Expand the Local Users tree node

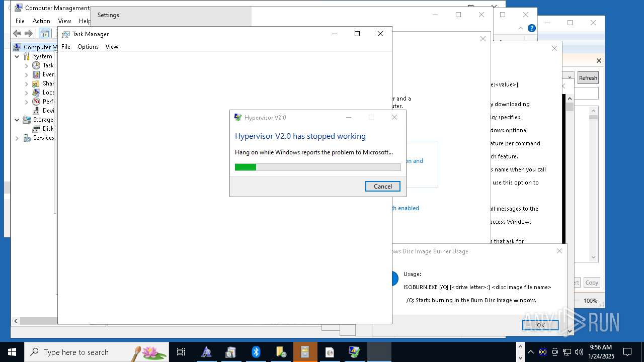[27, 93]
